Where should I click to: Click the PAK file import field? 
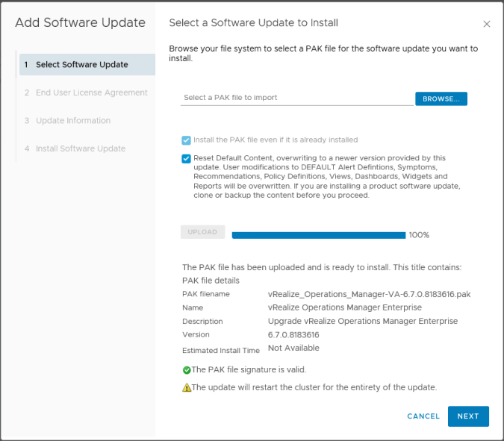[x=296, y=98]
